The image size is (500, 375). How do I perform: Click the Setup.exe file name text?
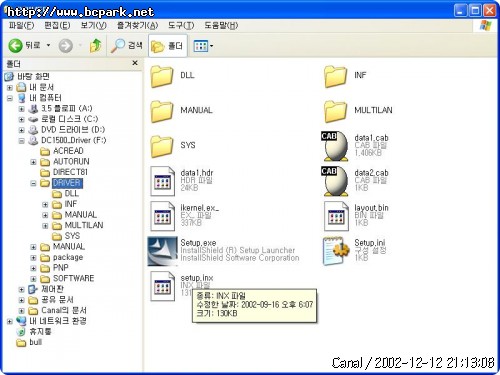pyautogui.click(x=198, y=243)
